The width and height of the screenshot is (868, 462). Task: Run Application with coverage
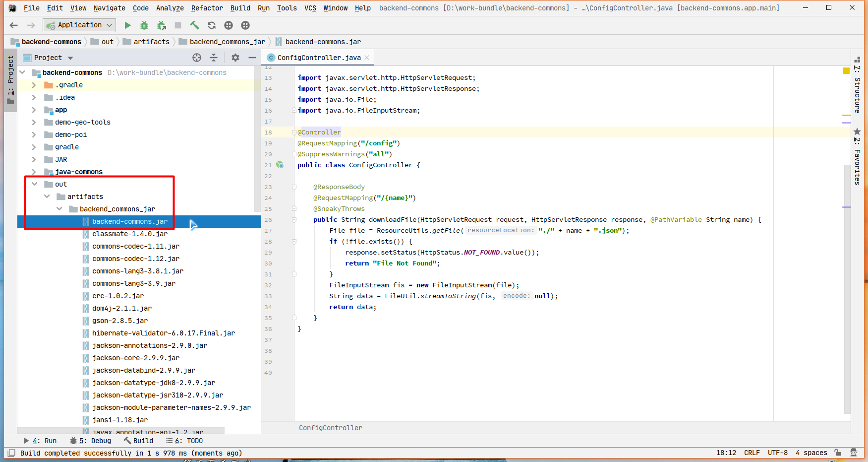coord(161,25)
